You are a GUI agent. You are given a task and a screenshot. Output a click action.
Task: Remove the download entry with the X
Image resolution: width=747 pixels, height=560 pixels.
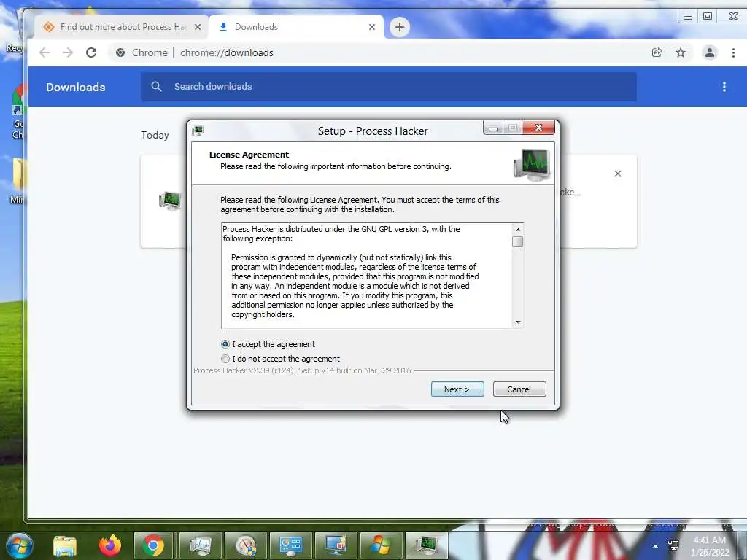(x=618, y=174)
